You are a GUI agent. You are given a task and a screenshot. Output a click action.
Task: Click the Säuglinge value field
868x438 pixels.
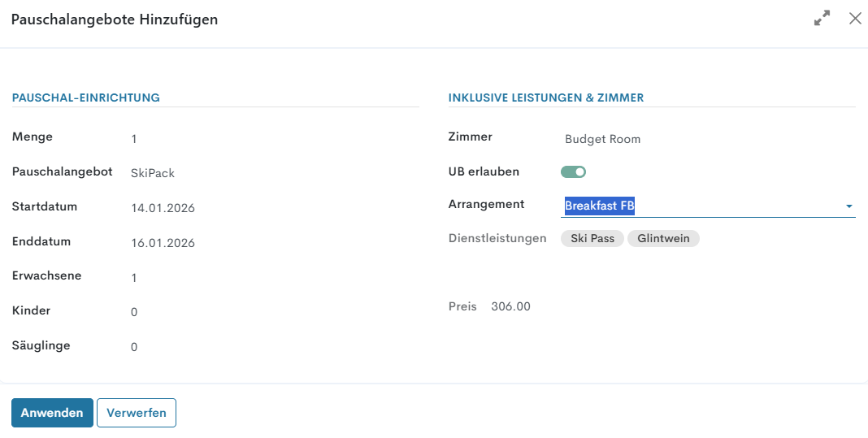[x=134, y=347]
